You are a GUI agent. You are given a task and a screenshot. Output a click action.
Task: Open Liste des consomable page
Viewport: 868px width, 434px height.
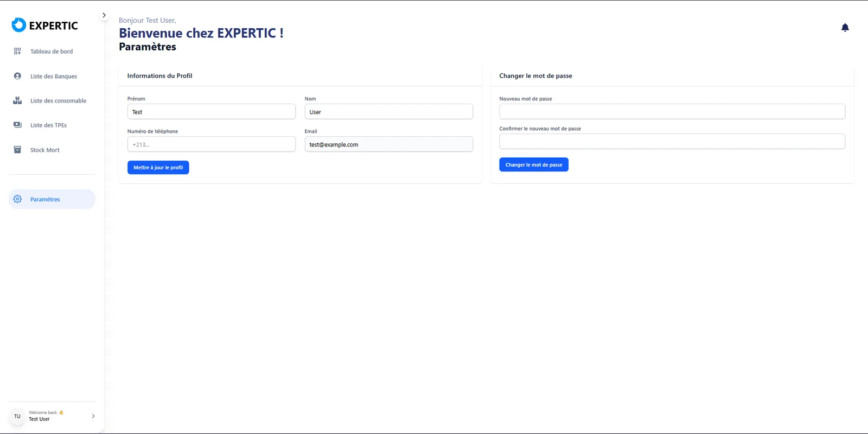[52, 101]
